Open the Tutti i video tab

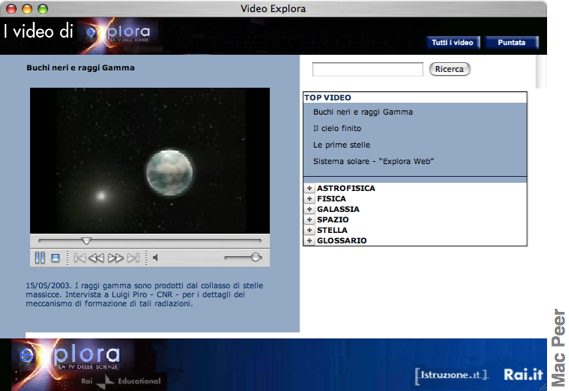[453, 42]
